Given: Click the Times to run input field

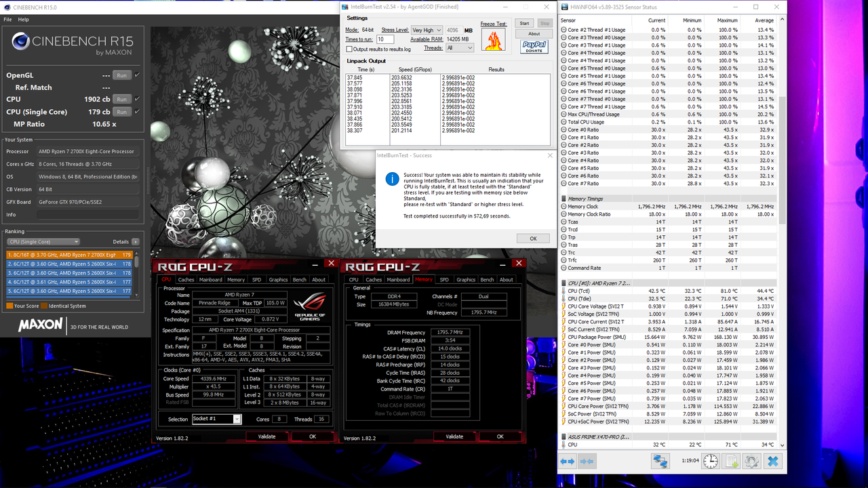Looking at the screenshot, I should 385,39.
